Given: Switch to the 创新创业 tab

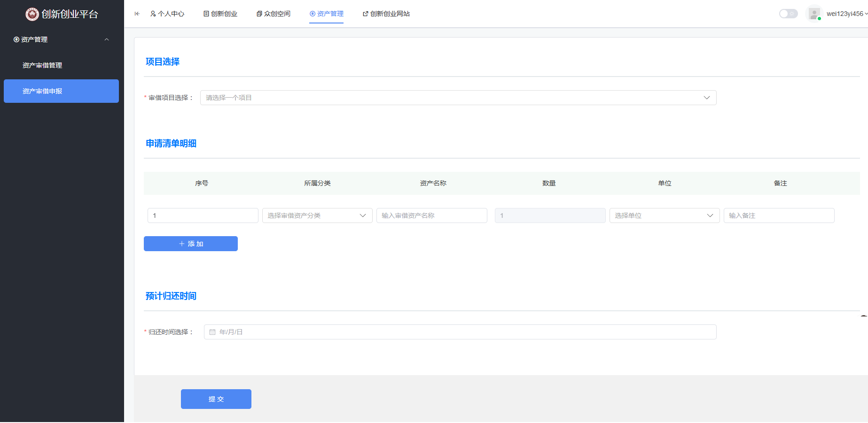Looking at the screenshot, I should point(220,14).
